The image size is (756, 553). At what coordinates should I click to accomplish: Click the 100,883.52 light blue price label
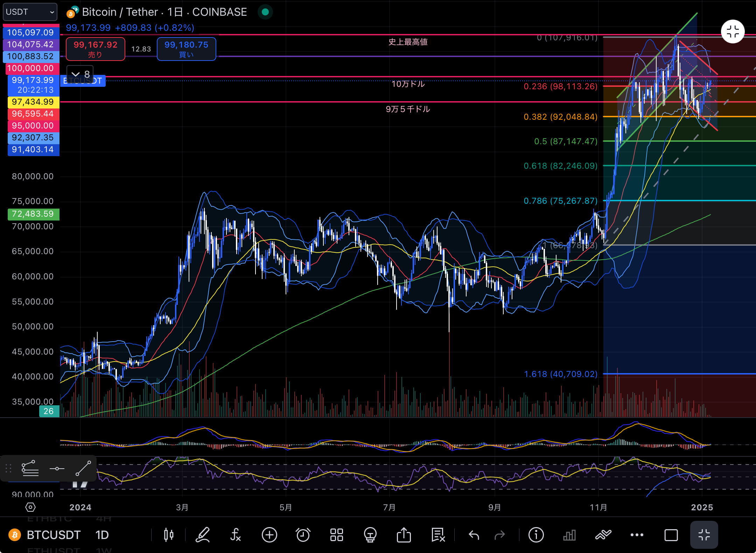click(x=31, y=56)
